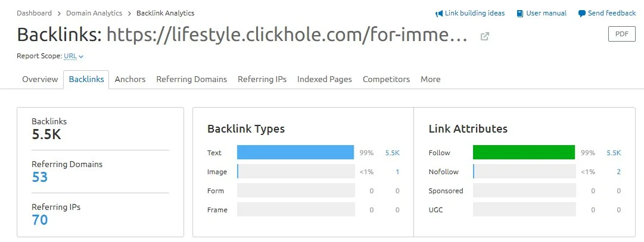644x242 pixels.
Task: Go to the Referring Domains tab
Action: pos(191,79)
